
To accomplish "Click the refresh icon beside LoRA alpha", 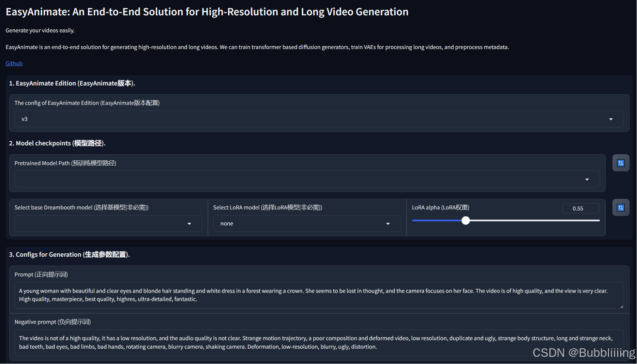I will (x=621, y=208).
